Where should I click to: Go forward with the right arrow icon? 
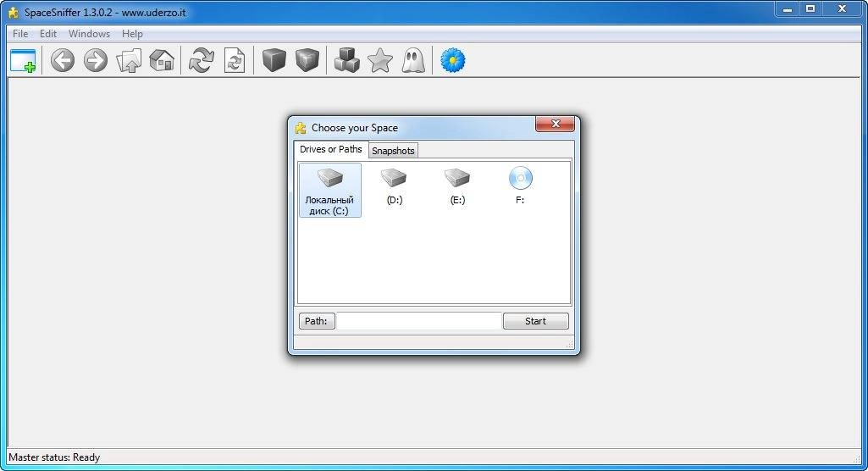click(96, 60)
